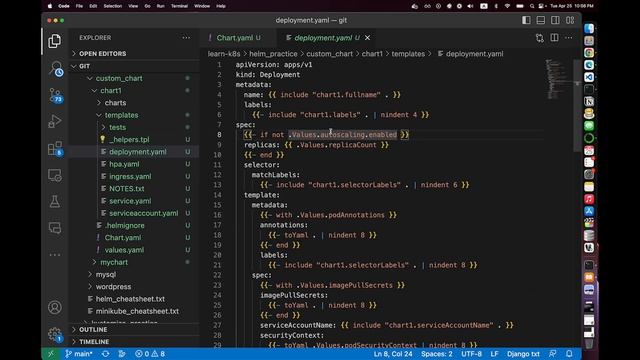Open the notifications bell in status bar

click(569, 354)
